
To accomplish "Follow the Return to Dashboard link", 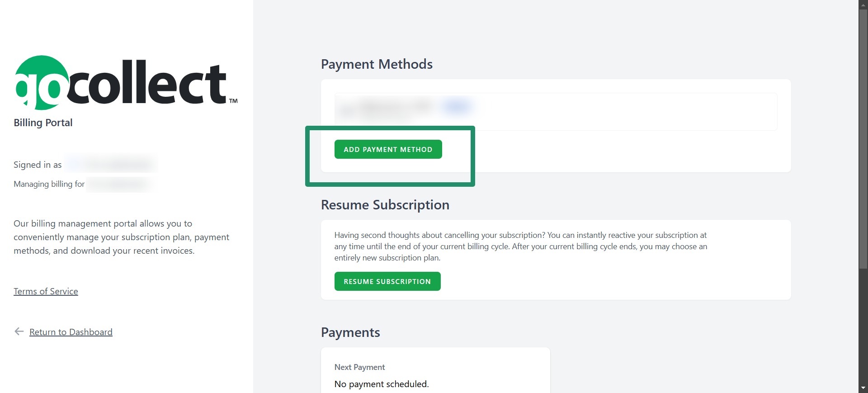I will point(71,332).
